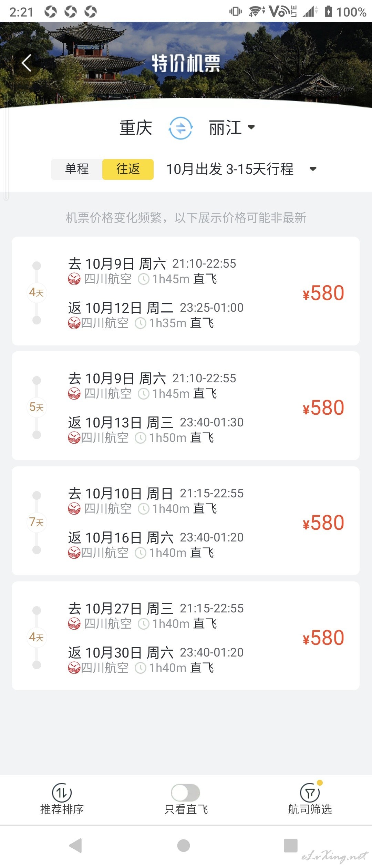Open 航司筛选 airline filter icon
The width and height of the screenshot is (372, 868).
(310, 793)
